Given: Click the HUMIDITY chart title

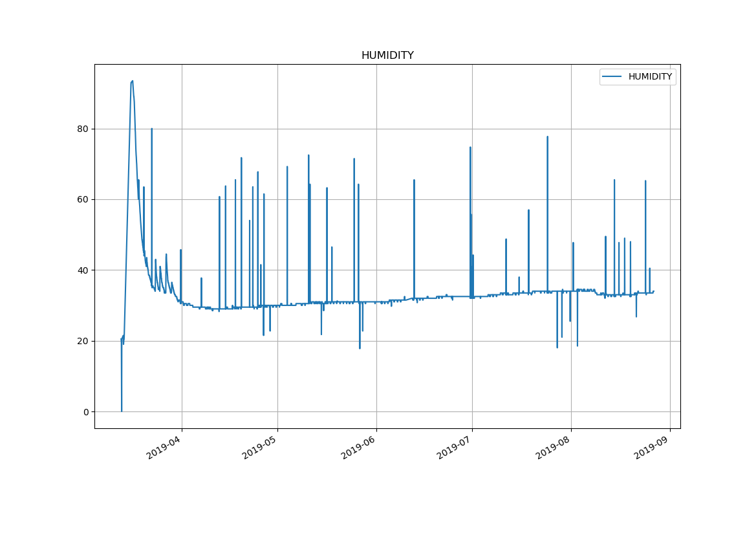Looking at the screenshot, I should click(387, 56).
